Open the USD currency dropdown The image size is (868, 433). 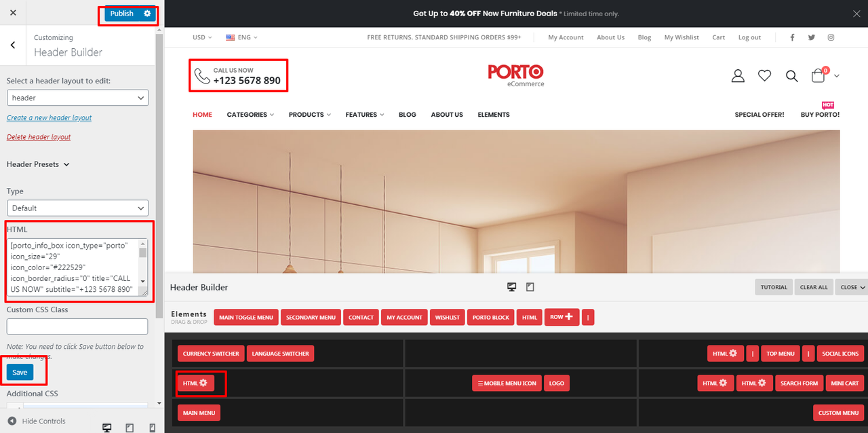[x=202, y=37]
